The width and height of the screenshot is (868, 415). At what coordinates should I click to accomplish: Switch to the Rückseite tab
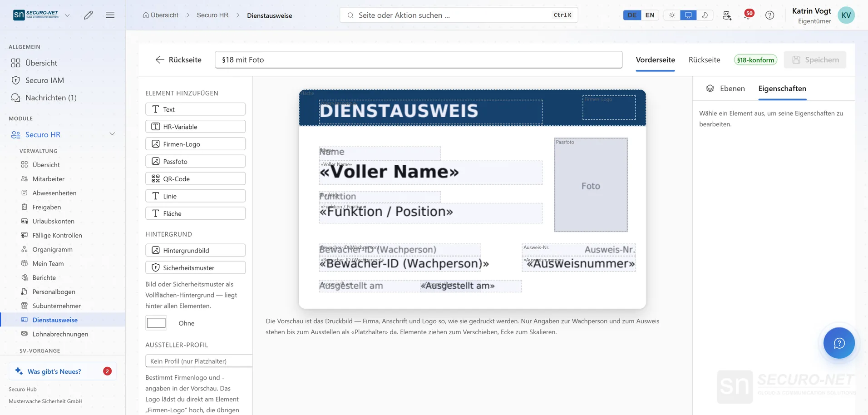pyautogui.click(x=704, y=60)
